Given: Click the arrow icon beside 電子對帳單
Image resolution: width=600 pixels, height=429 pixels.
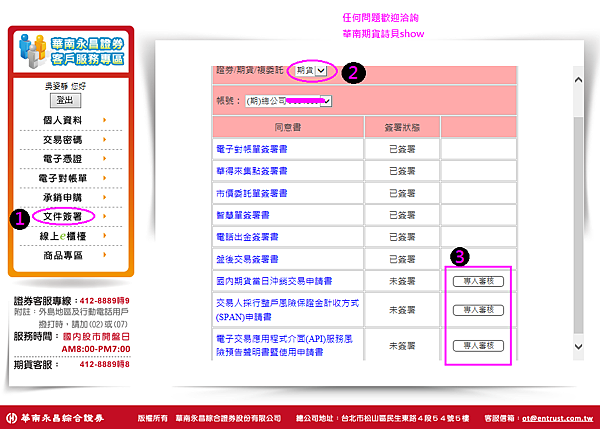Looking at the screenshot, I should [x=104, y=178].
